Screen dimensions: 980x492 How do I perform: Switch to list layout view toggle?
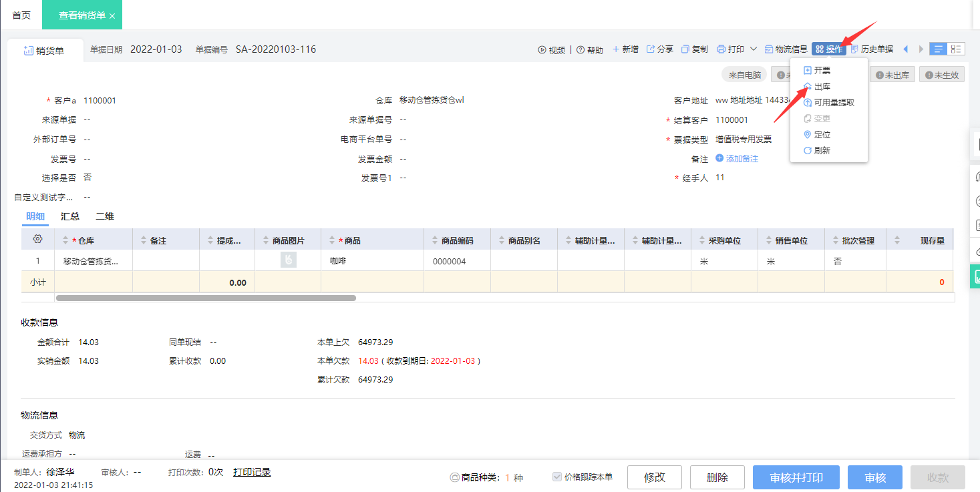[939, 49]
